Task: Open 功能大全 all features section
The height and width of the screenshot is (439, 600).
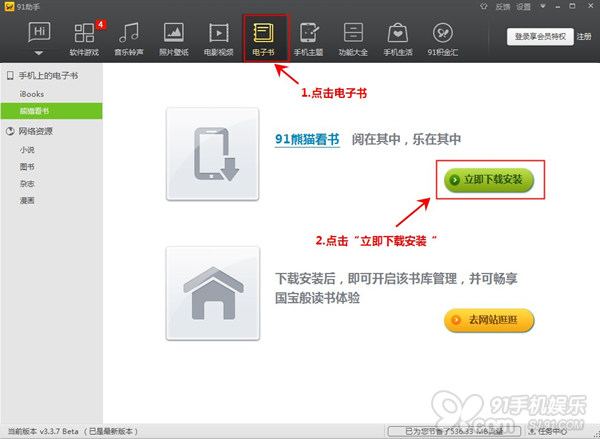Action: coord(353,39)
